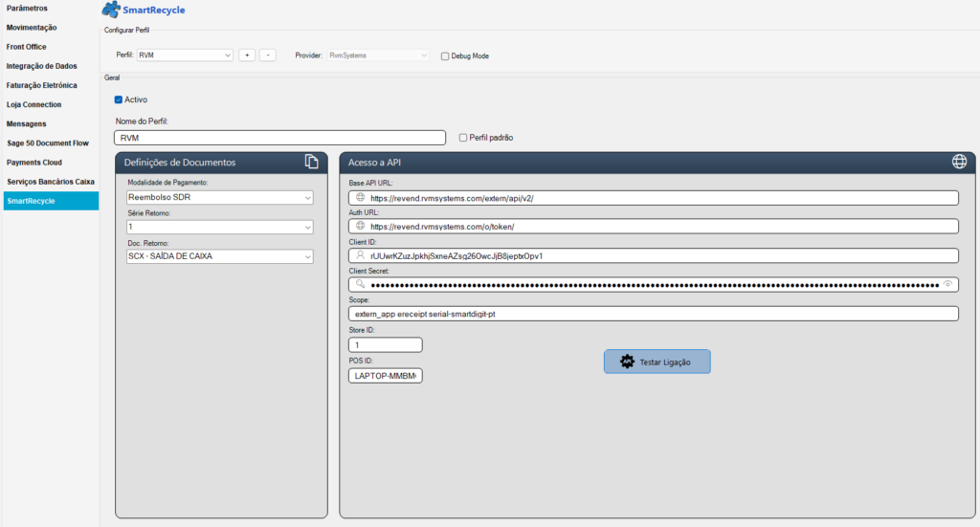
Task: Click the globe icon beside Base API URL
Action: pyautogui.click(x=360, y=198)
